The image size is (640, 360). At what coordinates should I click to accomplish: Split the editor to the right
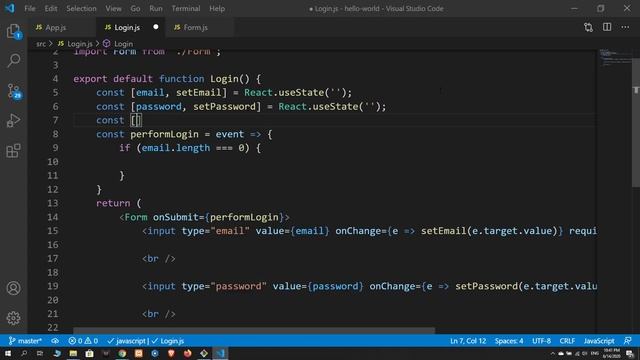[607, 27]
